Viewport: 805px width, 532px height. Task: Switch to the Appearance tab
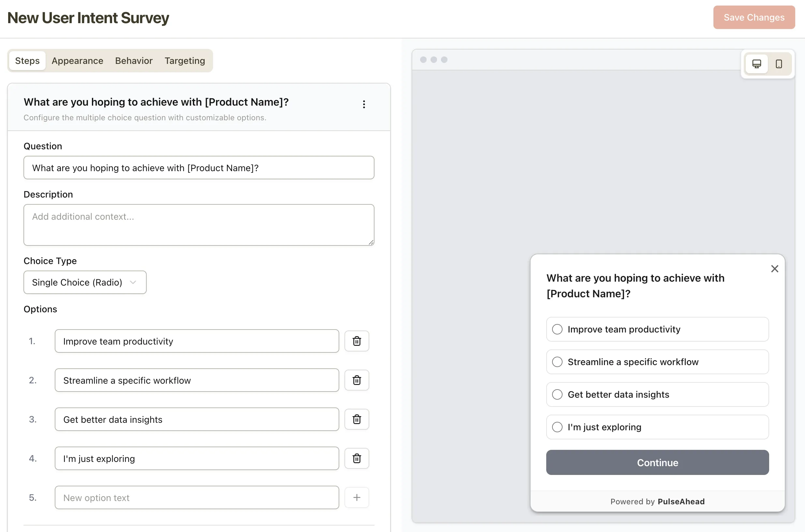(x=77, y=60)
